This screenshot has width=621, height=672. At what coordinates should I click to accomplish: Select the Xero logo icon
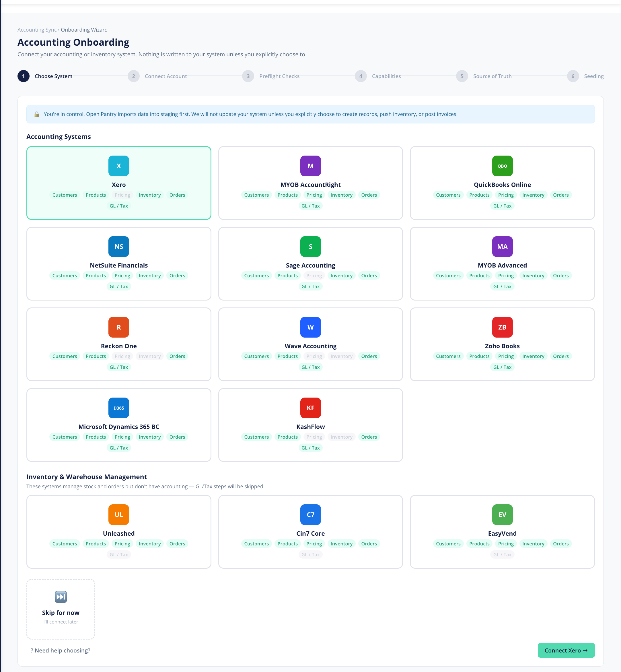coord(119,166)
